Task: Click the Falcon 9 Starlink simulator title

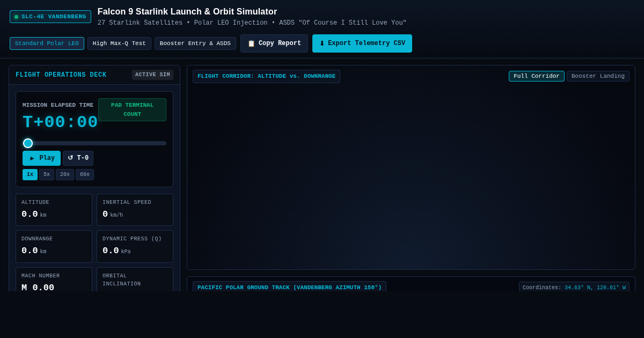Action: (187, 12)
